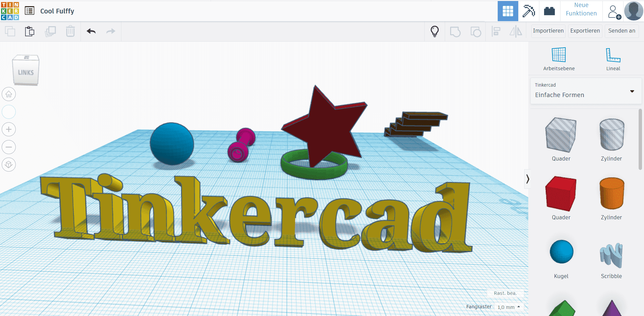Click the Delete trash icon

[x=70, y=31]
